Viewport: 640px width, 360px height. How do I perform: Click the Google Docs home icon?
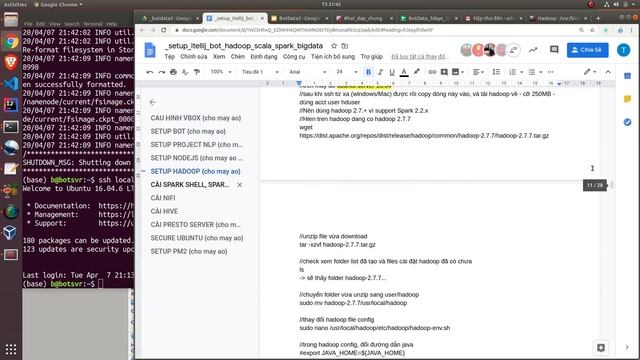[x=150, y=50]
